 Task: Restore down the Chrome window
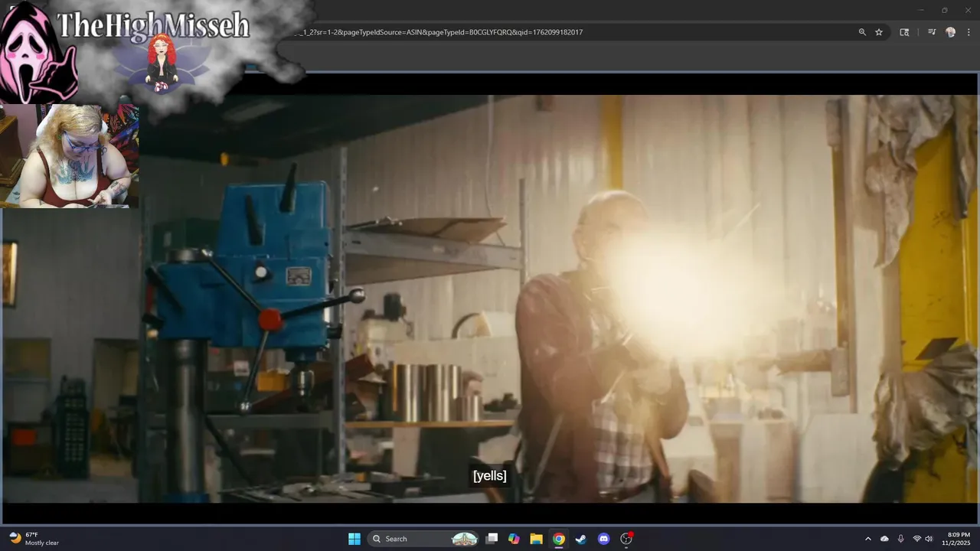point(945,10)
